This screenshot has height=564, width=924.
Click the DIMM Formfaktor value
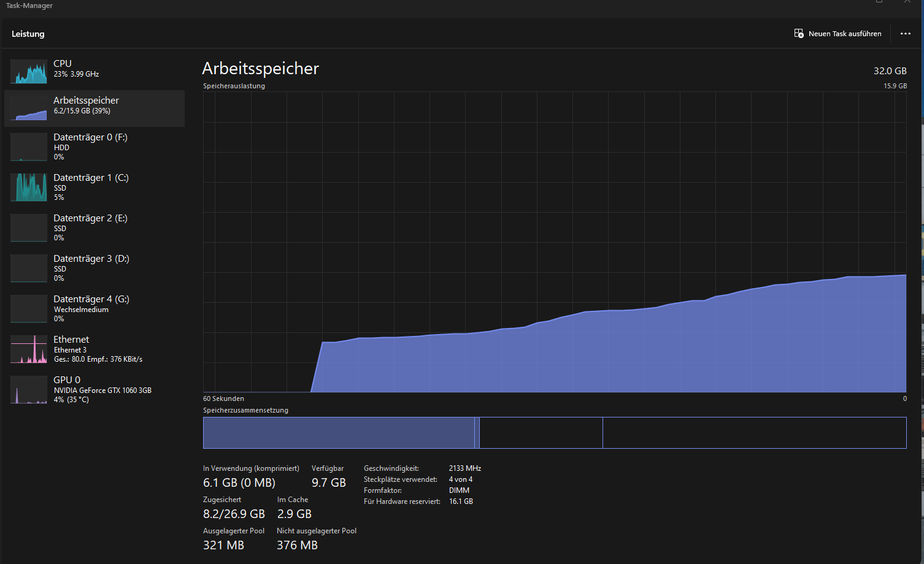click(460, 490)
